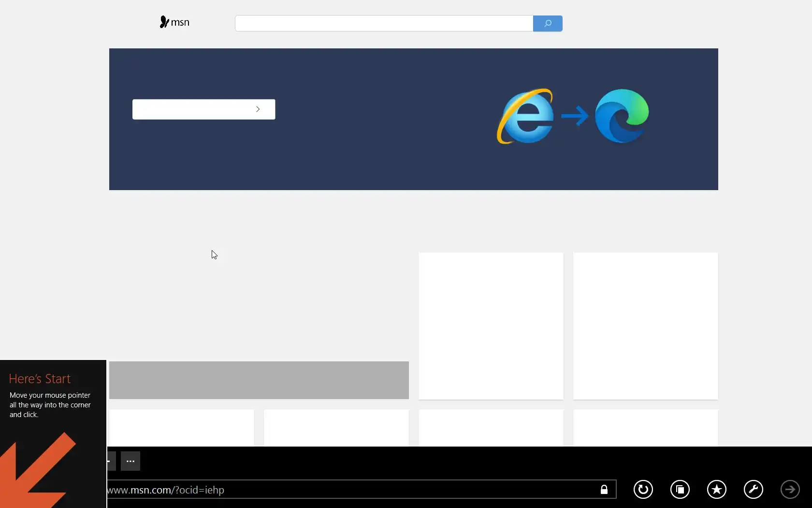Open the tab tools ellipsis button

[x=130, y=461]
